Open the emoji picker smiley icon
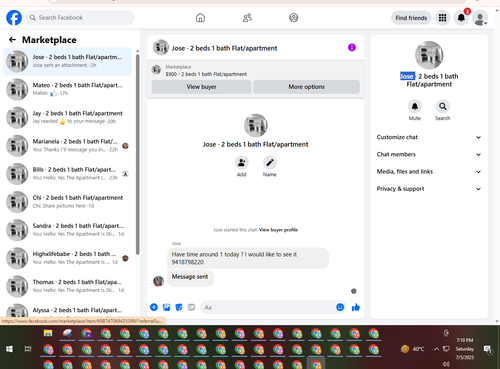Viewport: 500px width, 369px height. pos(340,307)
